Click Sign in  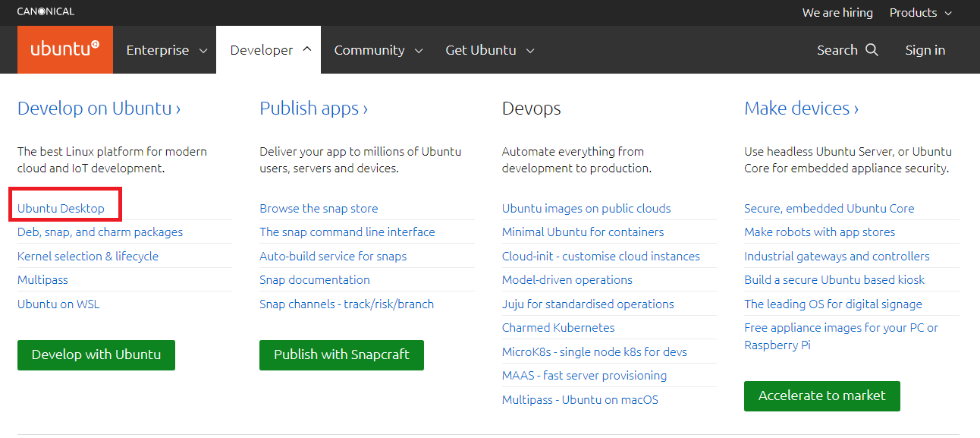pos(925,50)
